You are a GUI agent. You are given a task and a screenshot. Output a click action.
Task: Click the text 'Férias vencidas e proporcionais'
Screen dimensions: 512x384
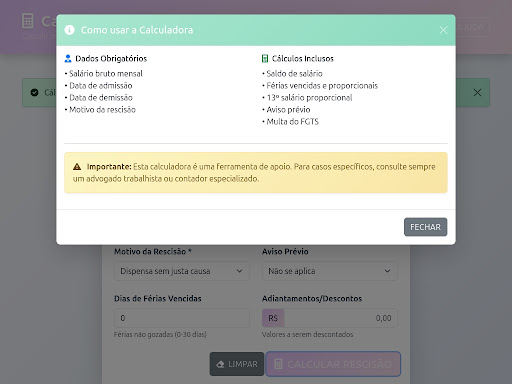tap(322, 86)
